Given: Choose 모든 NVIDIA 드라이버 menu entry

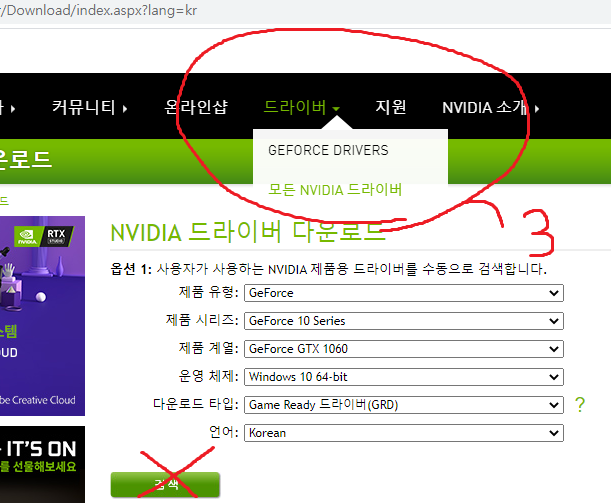Looking at the screenshot, I should (x=335, y=190).
